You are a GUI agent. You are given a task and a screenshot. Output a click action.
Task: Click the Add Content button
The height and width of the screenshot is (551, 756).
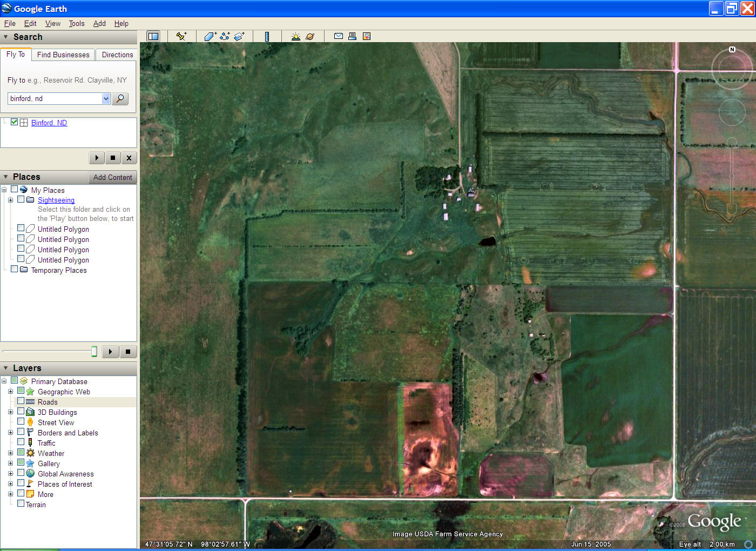112,177
